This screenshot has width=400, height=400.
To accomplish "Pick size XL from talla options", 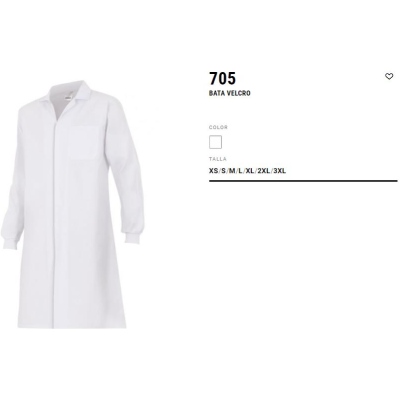I will click(250, 171).
